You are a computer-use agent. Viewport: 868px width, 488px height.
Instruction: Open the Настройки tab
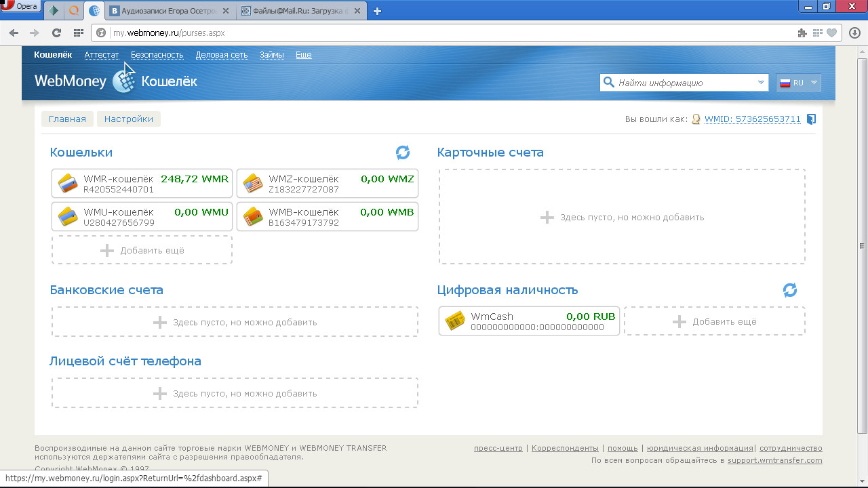click(x=129, y=119)
